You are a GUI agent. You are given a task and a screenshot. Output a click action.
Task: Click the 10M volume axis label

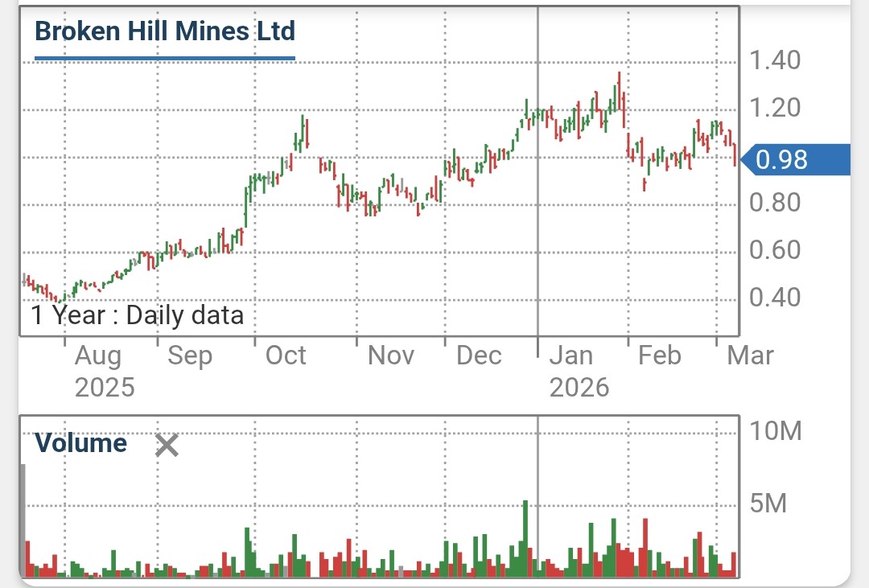776,430
